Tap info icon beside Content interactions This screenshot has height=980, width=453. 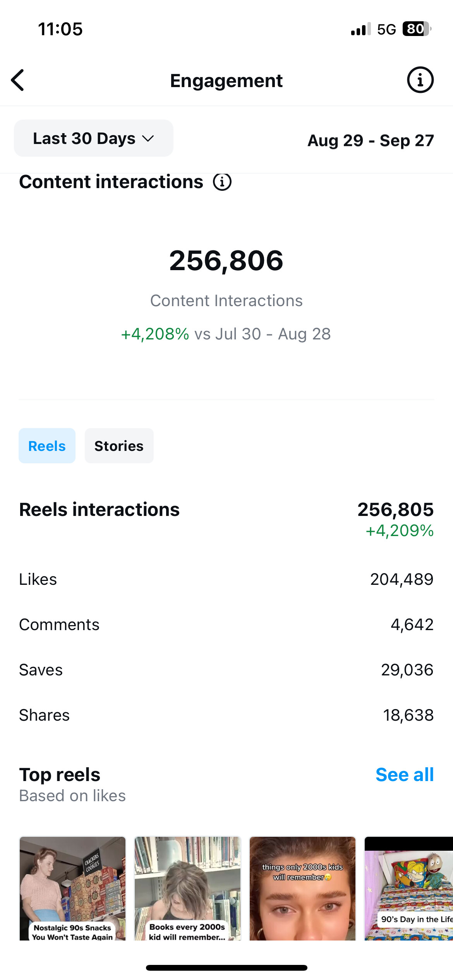[x=222, y=182]
